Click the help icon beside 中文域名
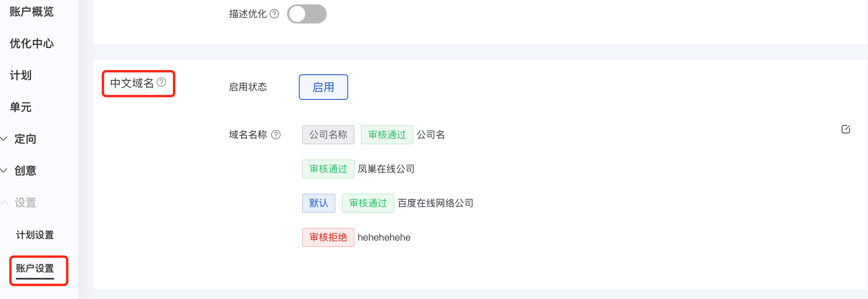Image resolution: width=868 pixels, height=299 pixels. (x=161, y=82)
